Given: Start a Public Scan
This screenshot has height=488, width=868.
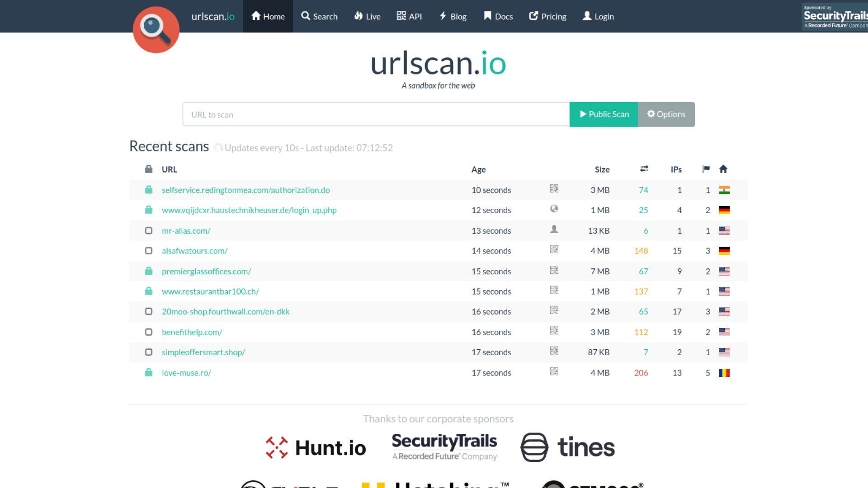Looking at the screenshot, I should point(604,114).
